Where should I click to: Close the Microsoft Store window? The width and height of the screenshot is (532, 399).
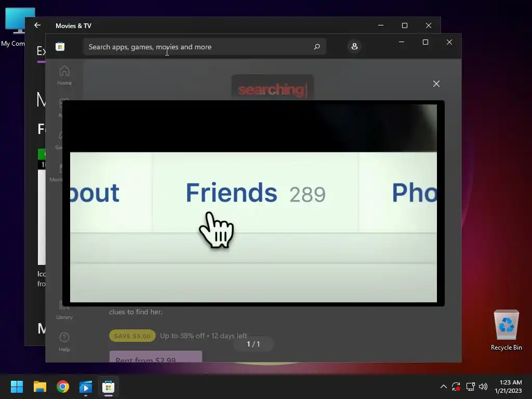coord(449,42)
